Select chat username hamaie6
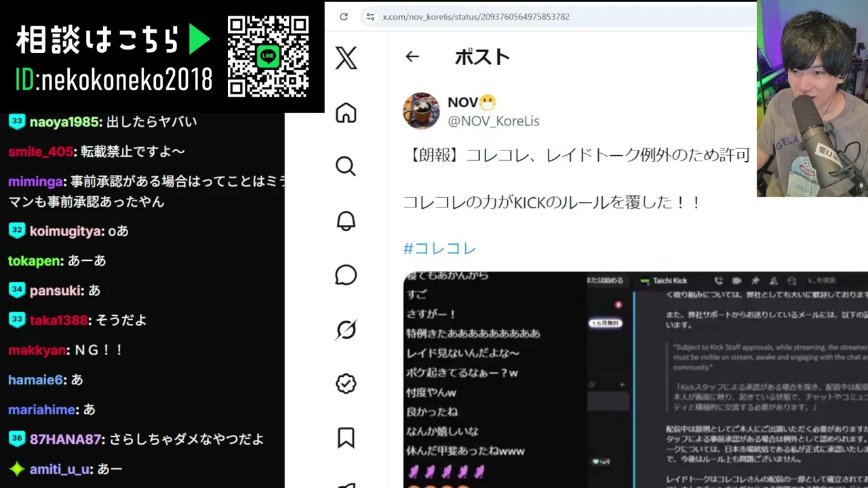This screenshot has width=868, height=488. pos(37,380)
